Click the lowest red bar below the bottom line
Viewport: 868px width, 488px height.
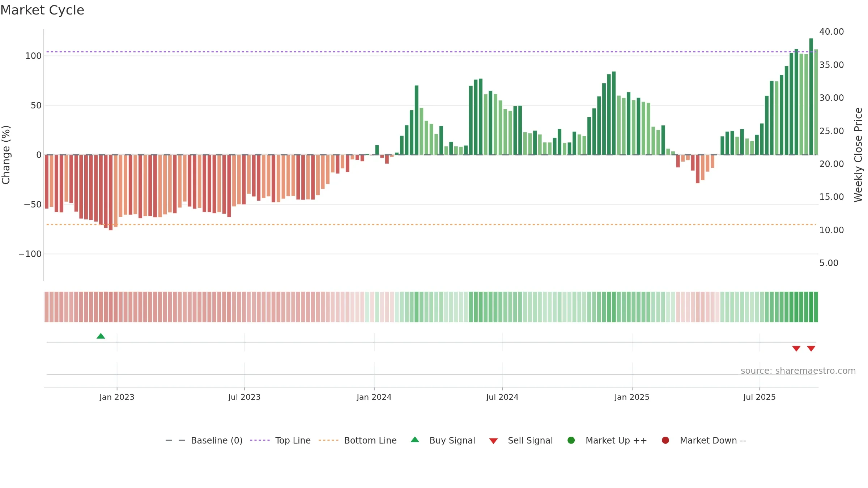(111, 192)
